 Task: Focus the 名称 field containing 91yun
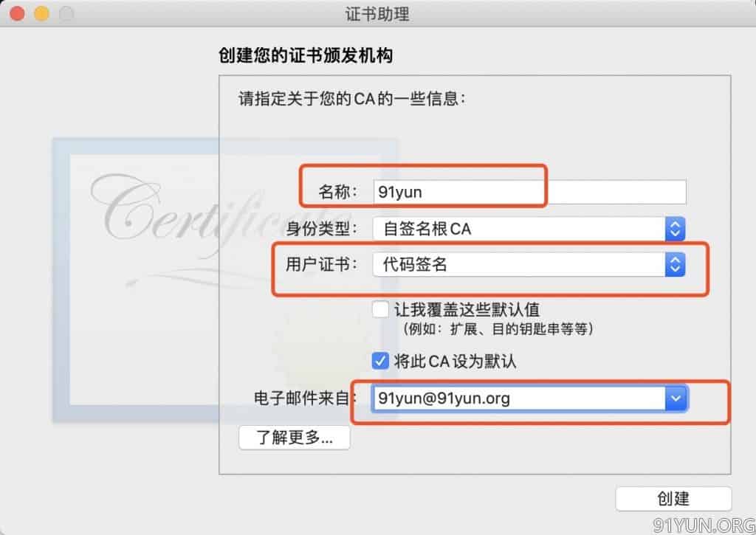[529, 192]
